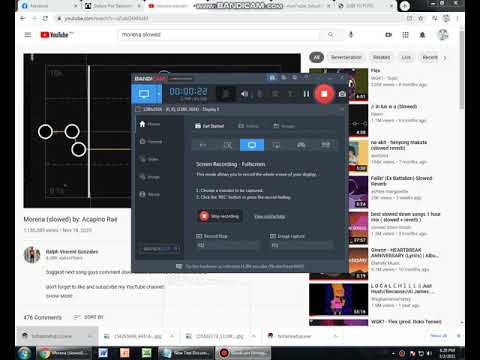Select the Related filter chip

(x=381, y=57)
